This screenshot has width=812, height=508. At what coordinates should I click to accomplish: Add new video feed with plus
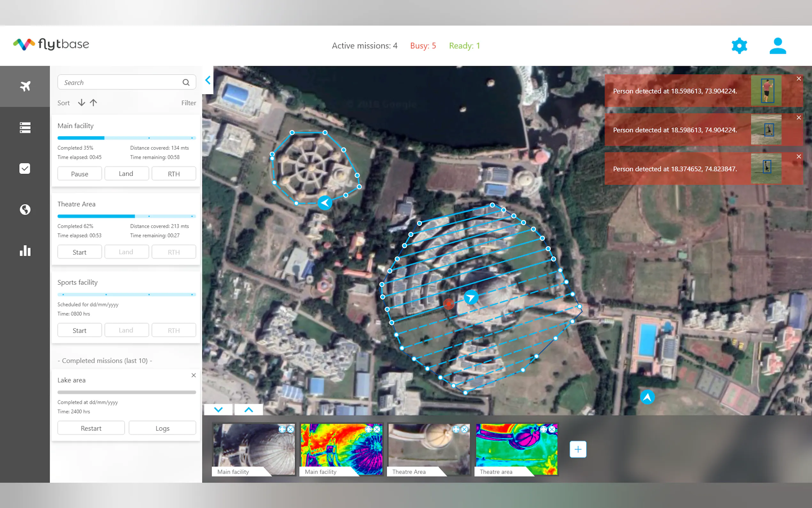[578, 449]
